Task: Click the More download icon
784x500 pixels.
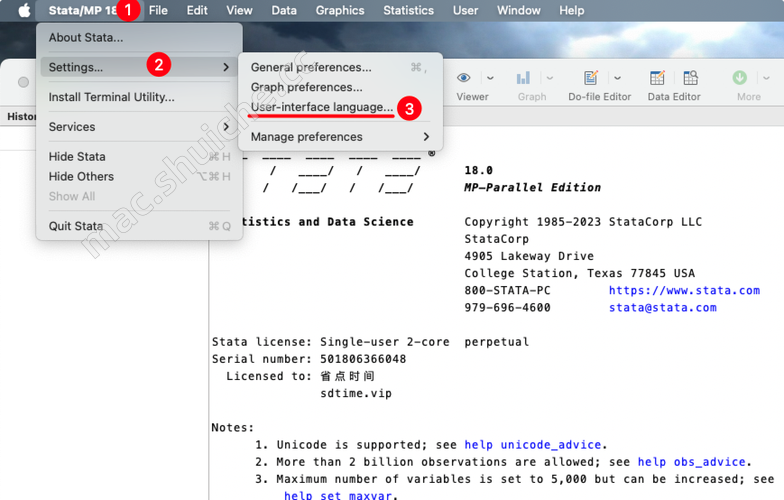Action: [740, 78]
